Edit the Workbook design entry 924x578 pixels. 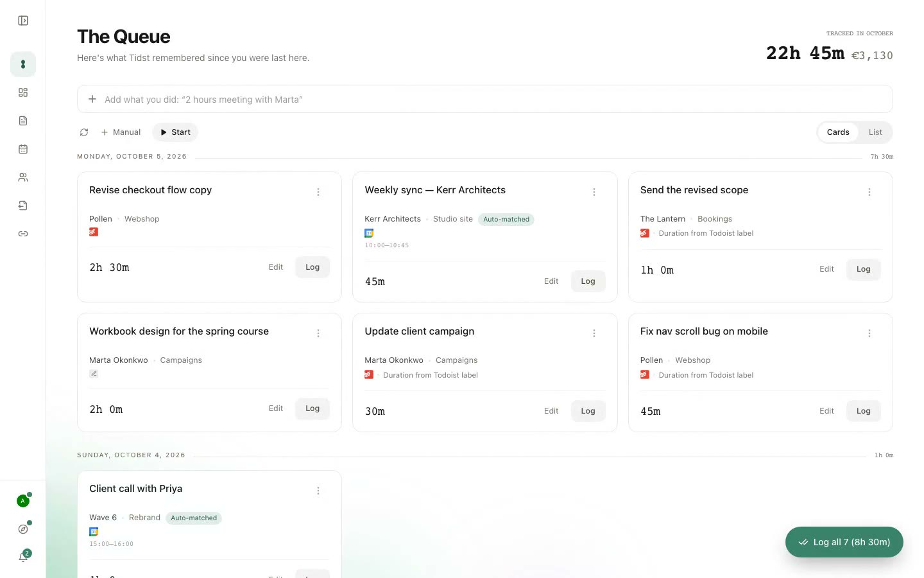[276, 408]
